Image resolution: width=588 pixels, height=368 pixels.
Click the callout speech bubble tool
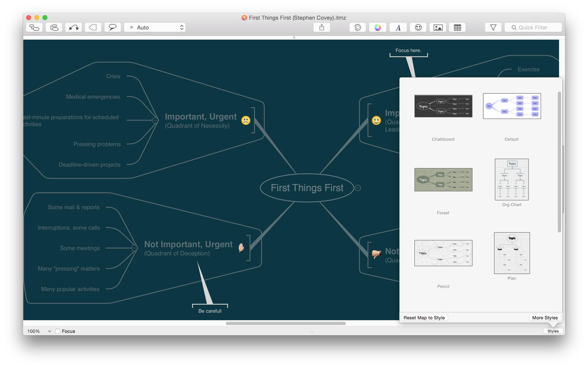[x=113, y=28]
